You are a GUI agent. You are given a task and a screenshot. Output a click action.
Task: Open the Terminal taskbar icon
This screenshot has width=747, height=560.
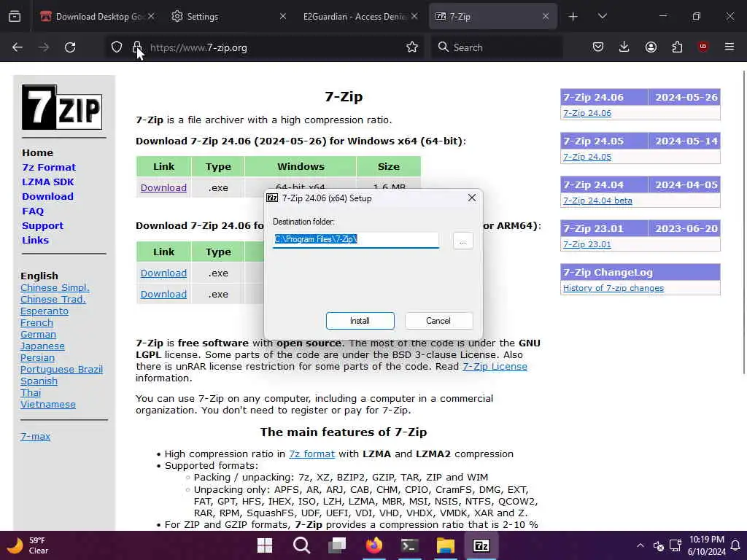tap(410, 545)
